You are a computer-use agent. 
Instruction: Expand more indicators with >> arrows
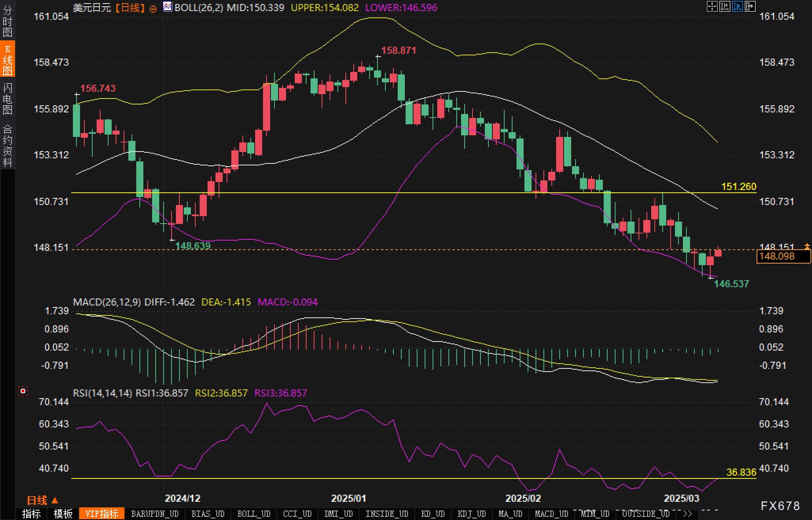coord(687,514)
